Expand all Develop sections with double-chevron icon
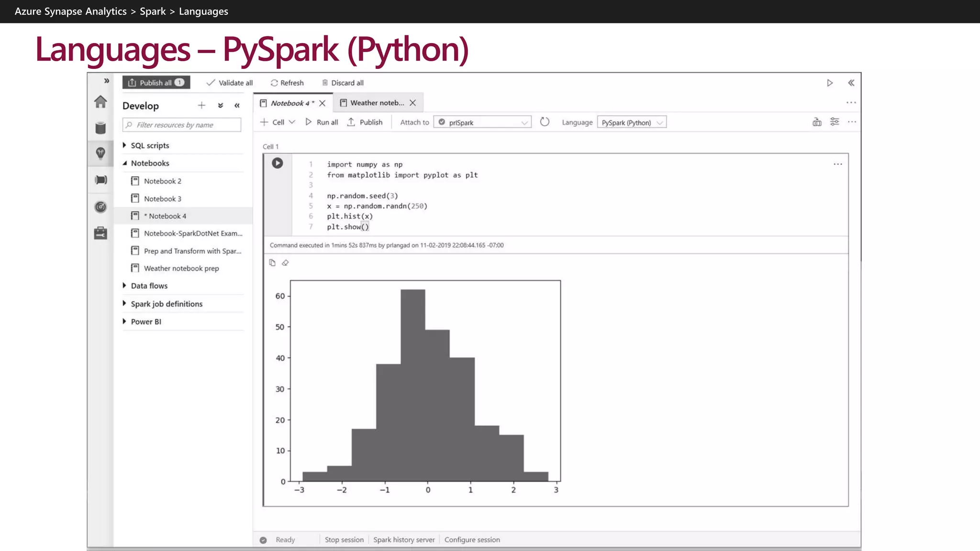 coord(221,105)
